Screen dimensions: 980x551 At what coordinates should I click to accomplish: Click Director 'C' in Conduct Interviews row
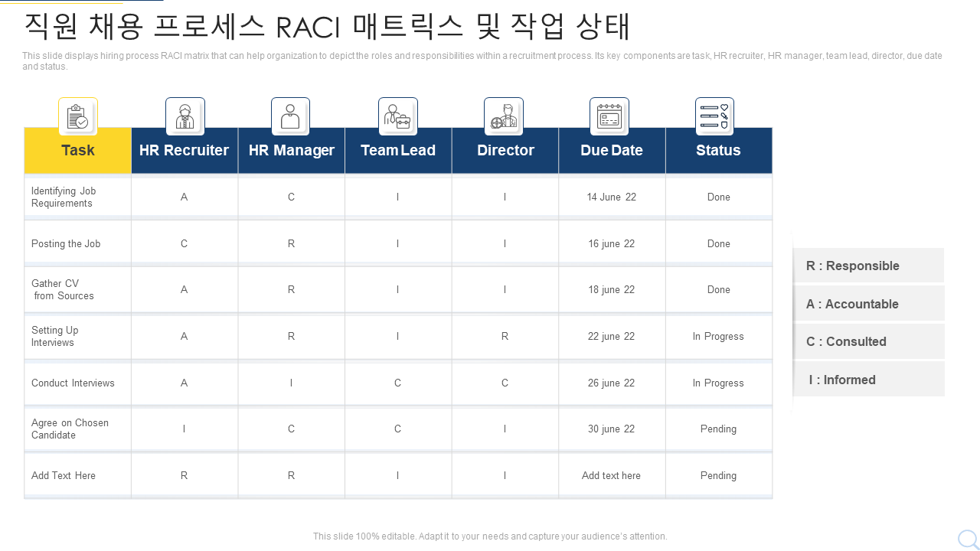pos(505,383)
